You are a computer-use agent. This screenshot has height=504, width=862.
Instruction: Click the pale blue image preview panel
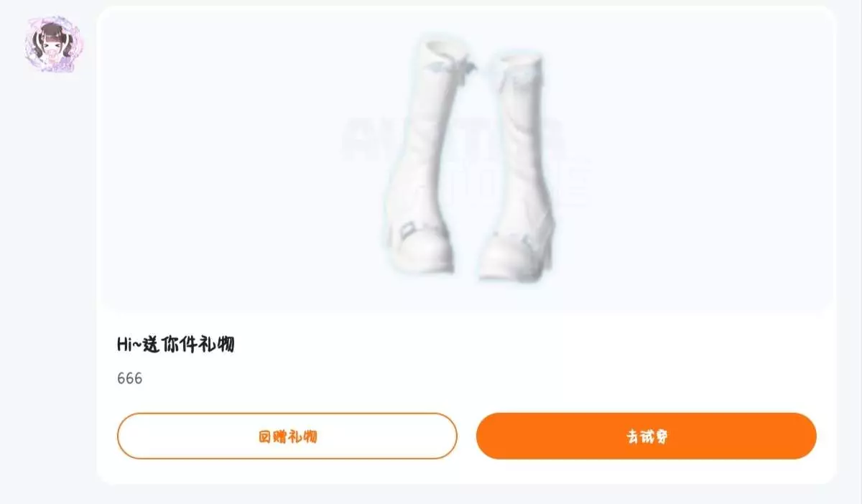[465, 159]
